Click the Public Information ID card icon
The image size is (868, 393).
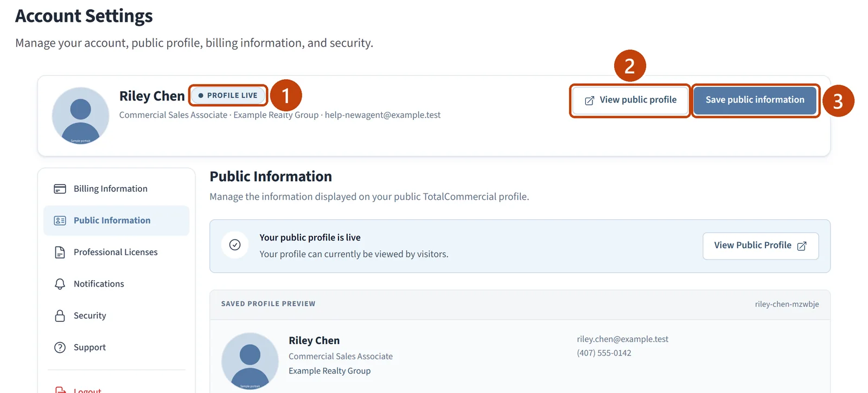60,220
